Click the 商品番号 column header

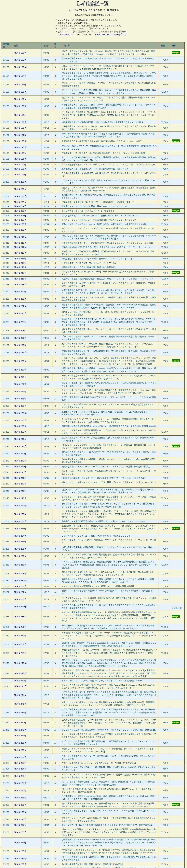(6, 45)
